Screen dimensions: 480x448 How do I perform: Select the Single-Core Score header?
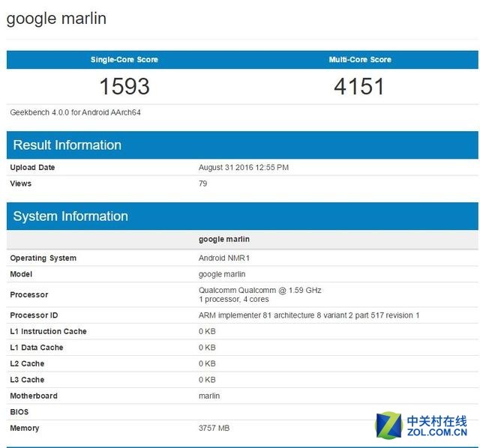click(x=124, y=60)
